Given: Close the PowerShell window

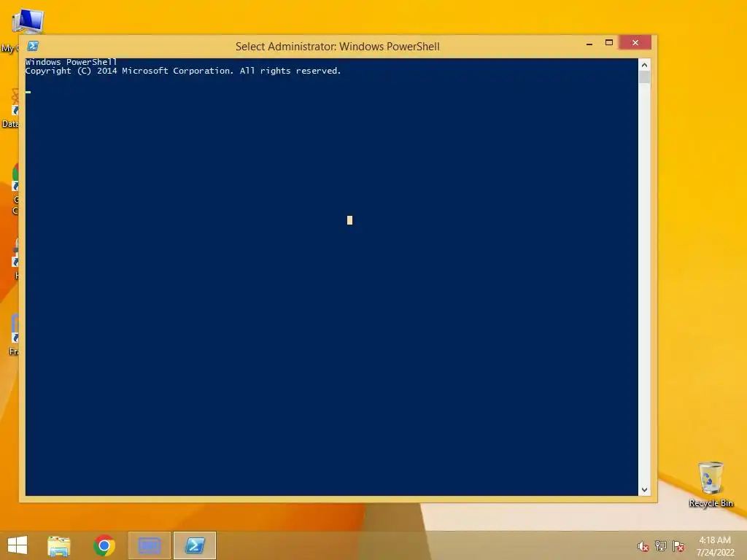Looking at the screenshot, I should click(635, 43).
